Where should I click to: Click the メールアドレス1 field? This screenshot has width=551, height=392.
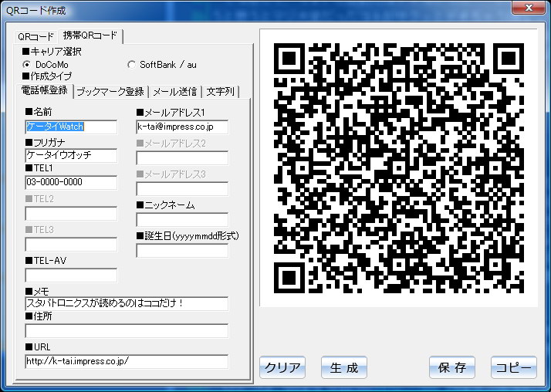coord(182,127)
